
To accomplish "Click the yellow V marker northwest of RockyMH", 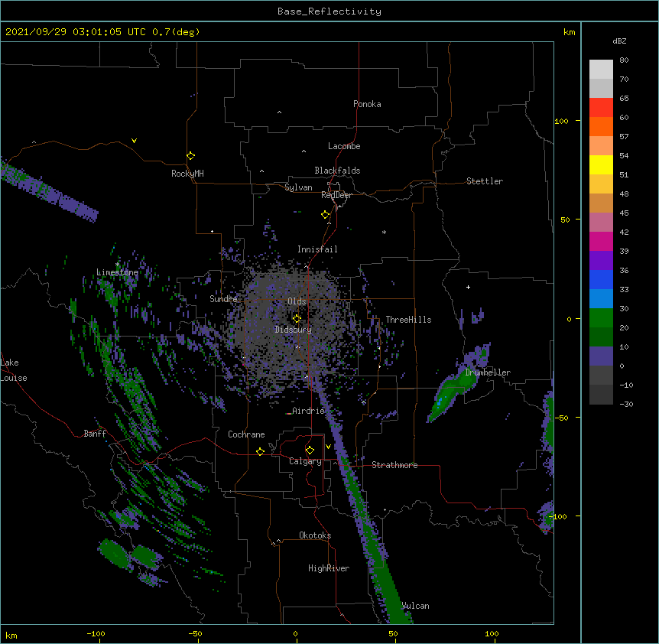I will pyautogui.click(x=134, y=141).
